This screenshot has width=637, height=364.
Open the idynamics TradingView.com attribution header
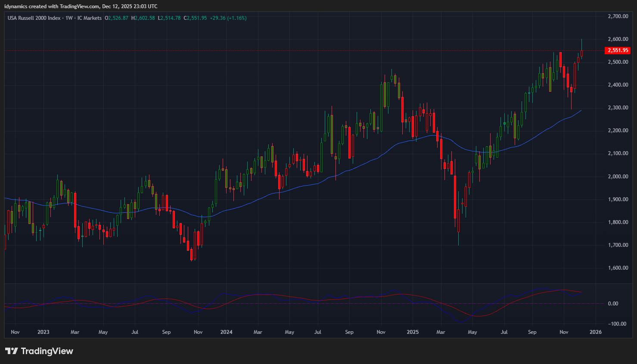coord(81,6)
